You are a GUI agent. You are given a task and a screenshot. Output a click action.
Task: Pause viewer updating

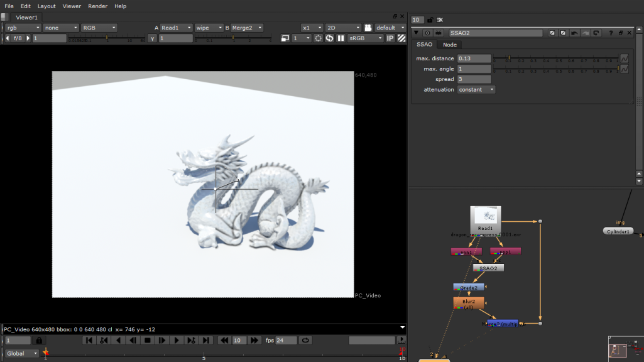click(x=341, y=38)
